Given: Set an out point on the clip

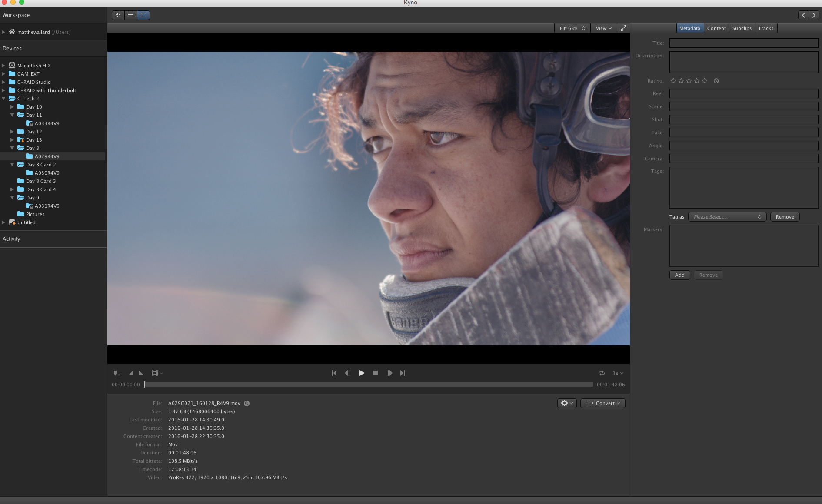Looking at the screenshot, I should (x=141, y=373).
